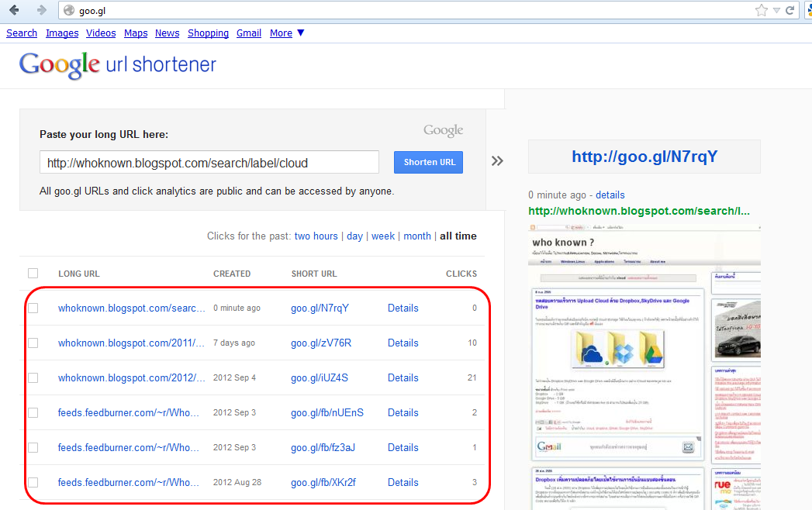Open the Images navigation link
This screenshot has width=812, height=510.
[62, 33]
